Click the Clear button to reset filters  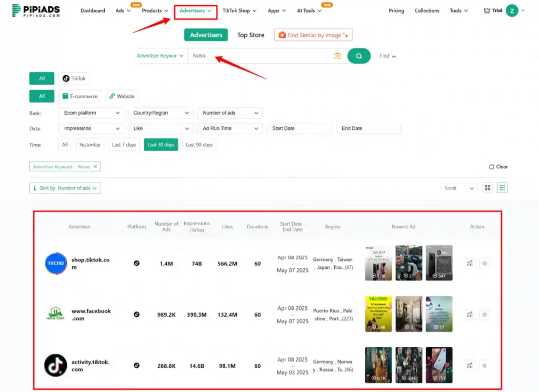tap(497, 166)
